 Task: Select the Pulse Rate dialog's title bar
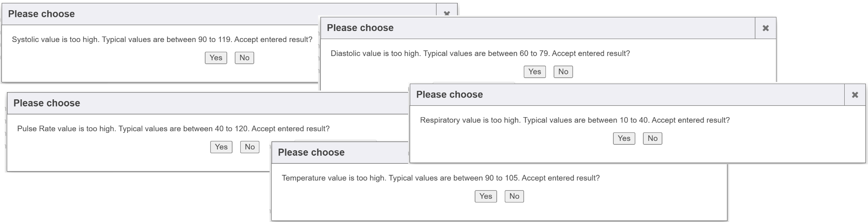click(47, 103)
